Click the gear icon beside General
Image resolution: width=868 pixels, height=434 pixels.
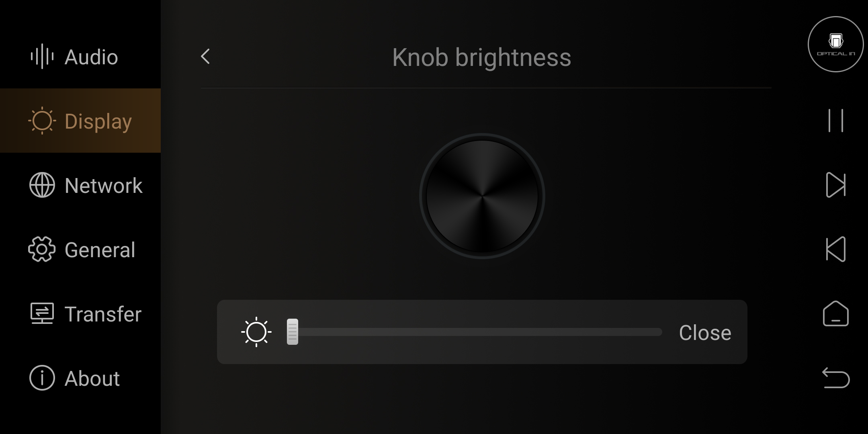click(42, 249)
